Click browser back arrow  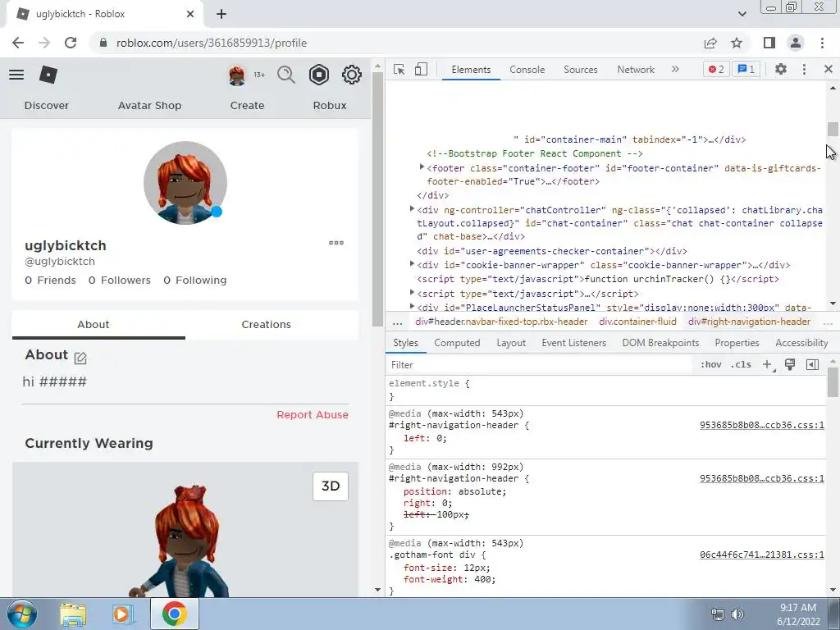pyautogui.click(x=18, y=43)
